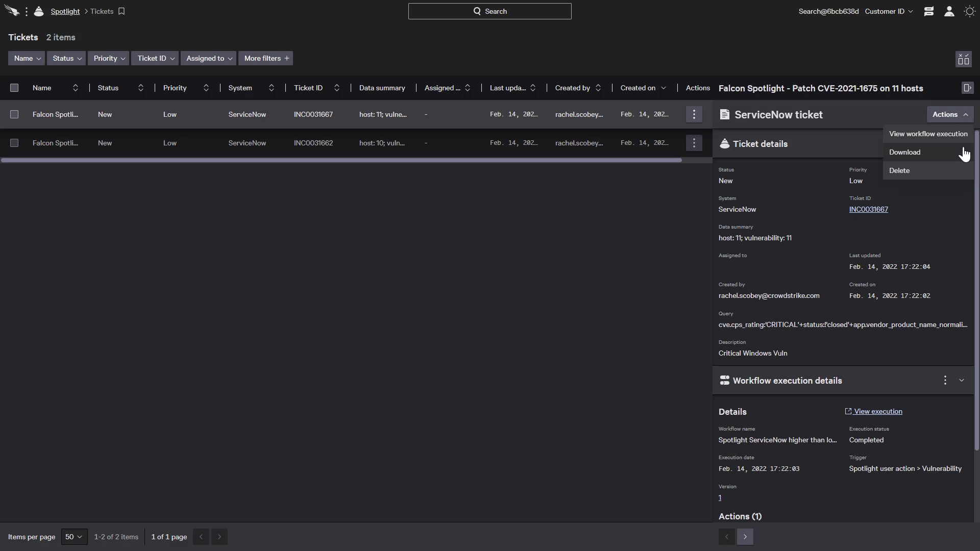The width and height of the screenshot is (980, 551).
Task: Open row actions menu for INC0031667
Action: pos(694,114)
